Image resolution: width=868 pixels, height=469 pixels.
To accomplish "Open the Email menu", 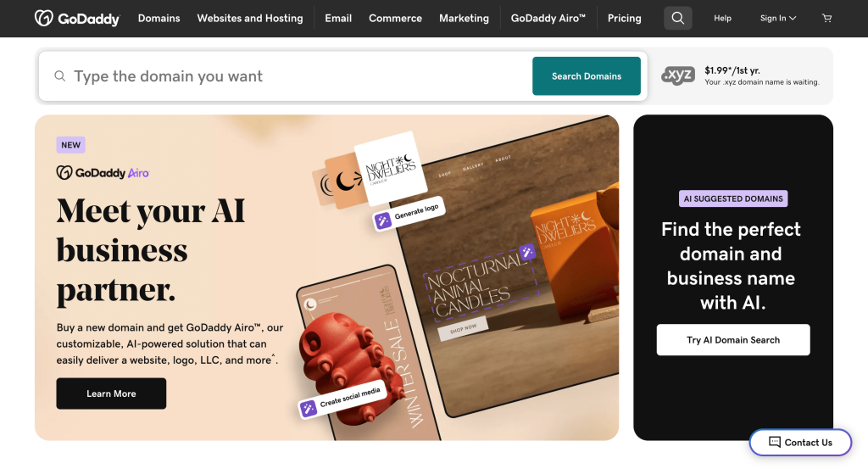I will [338, 19].
